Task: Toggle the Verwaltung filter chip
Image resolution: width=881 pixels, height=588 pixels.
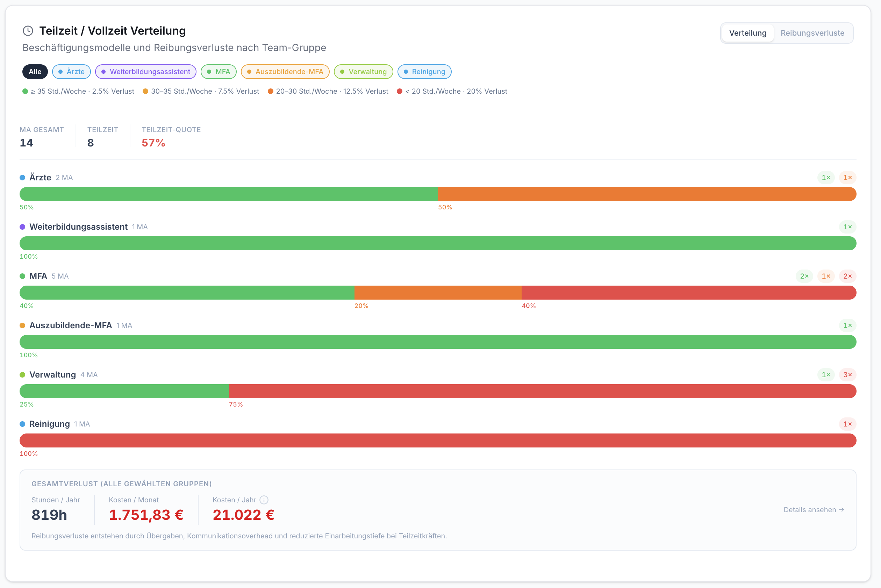Action: coord(364,72)
